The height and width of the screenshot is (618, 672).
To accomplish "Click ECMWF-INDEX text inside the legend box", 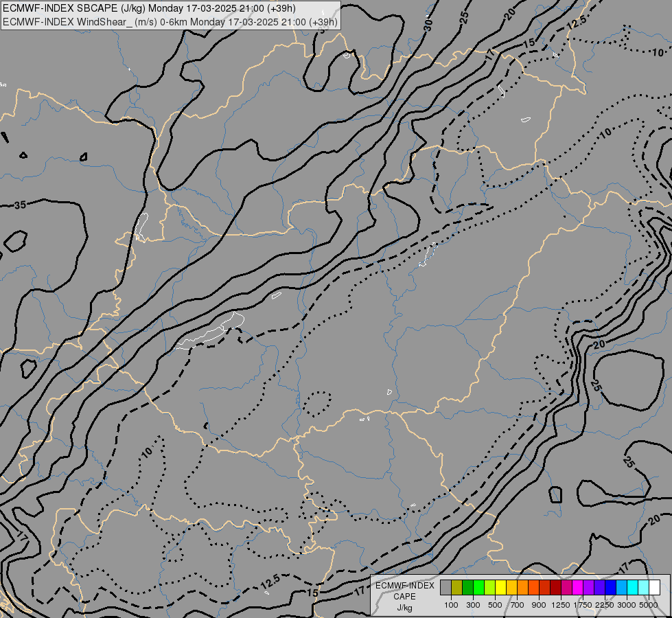I will [405, 586].
